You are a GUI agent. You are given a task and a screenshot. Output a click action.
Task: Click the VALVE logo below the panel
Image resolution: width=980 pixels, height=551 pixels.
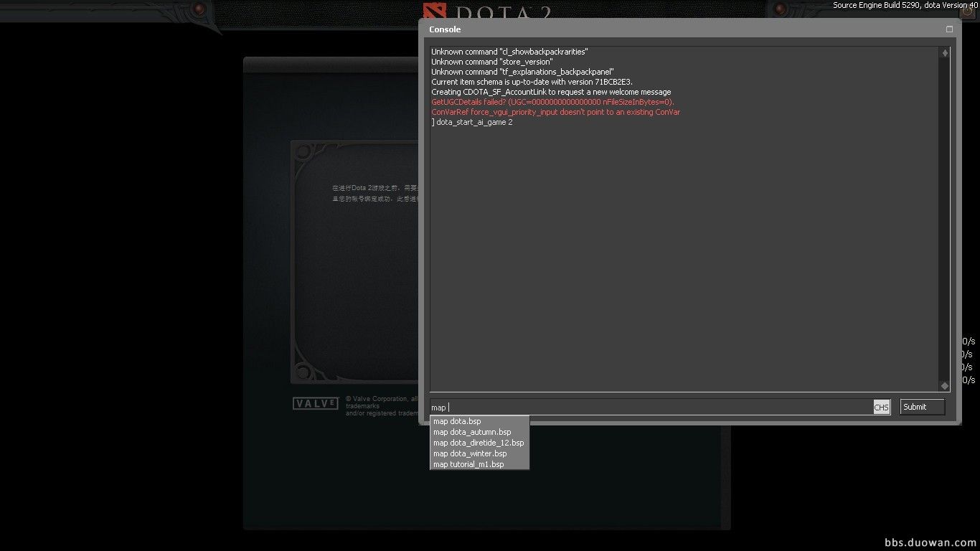(x=316, y=404)
